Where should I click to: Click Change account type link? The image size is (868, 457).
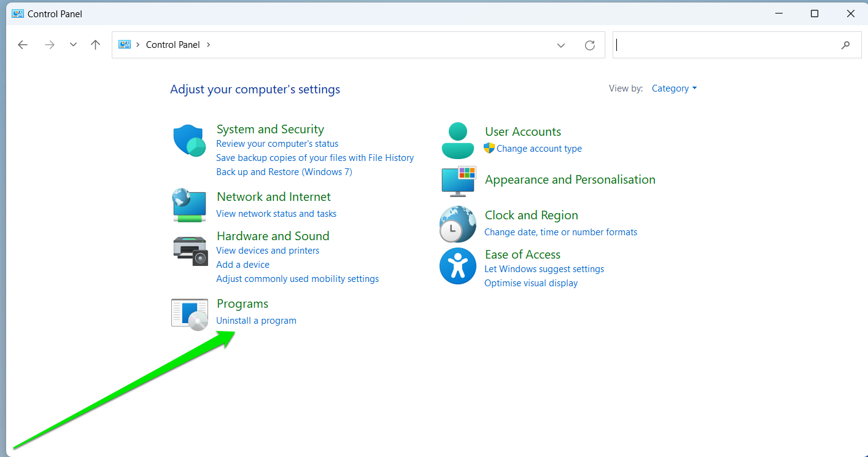coord(539,149)
